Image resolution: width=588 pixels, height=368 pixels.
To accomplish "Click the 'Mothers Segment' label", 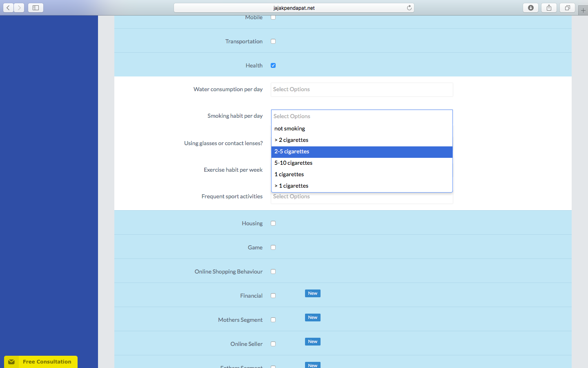I will pyautogui.click(x=240, y=320).
